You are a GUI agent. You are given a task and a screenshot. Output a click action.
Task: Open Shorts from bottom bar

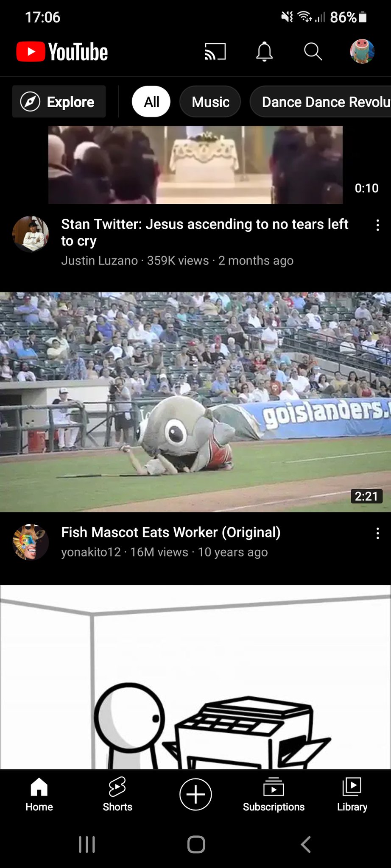coord(117,794)
